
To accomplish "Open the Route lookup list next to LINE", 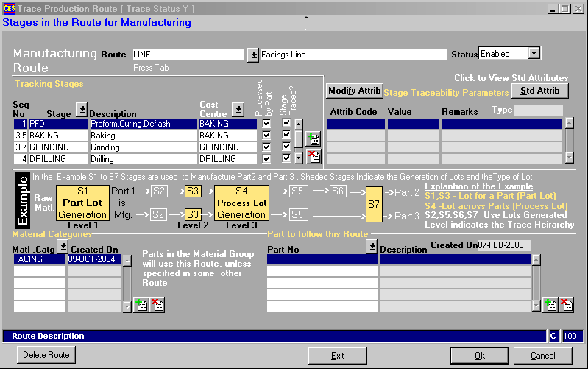I will 253,55.
